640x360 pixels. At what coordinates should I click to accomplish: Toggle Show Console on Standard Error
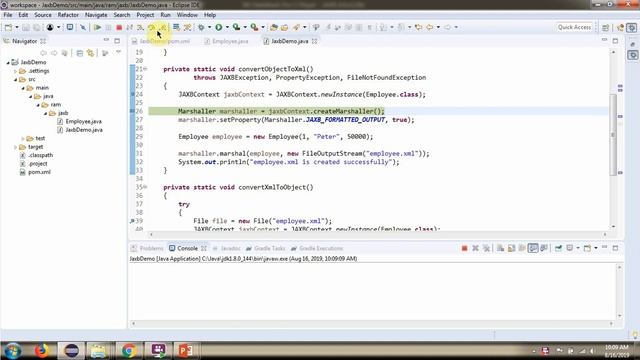click(544, 248)
